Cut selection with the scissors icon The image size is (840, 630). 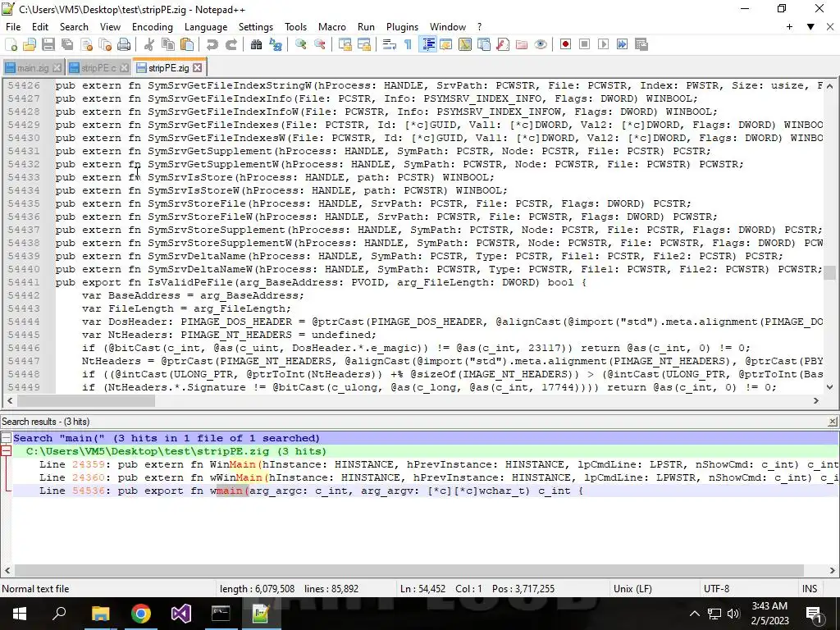pos(149,44)
